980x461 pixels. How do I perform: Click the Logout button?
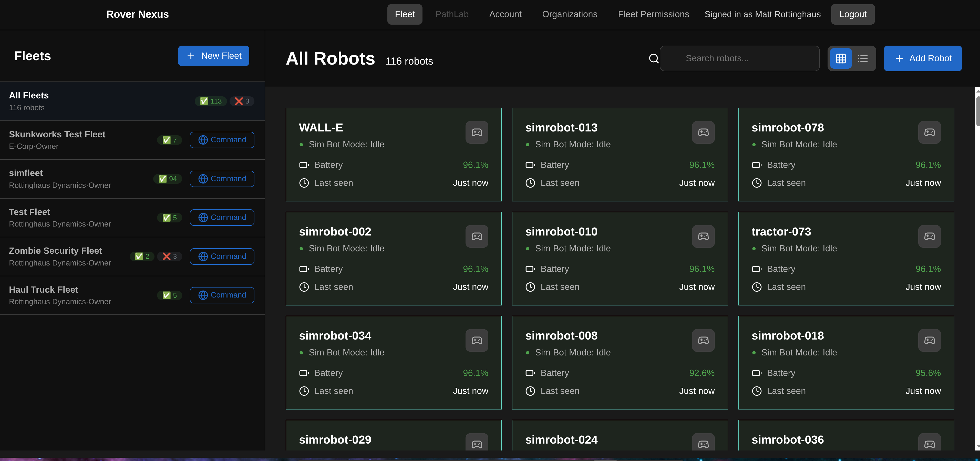point(853,14)
